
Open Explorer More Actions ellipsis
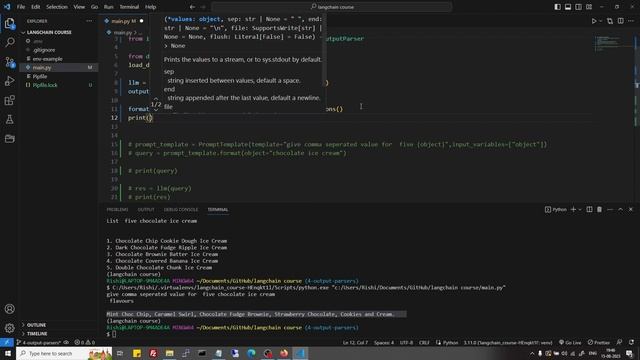(x=89, y=21)
